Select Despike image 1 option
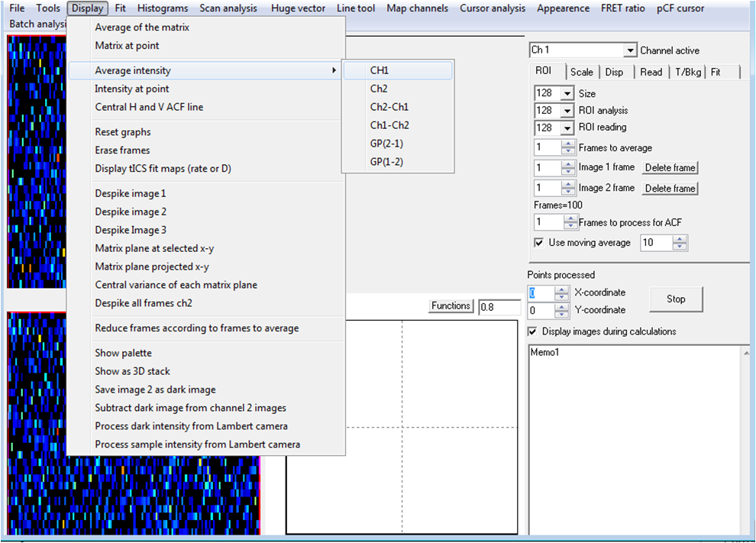Screen dimensions: 756x543 [x=130, y=193]
